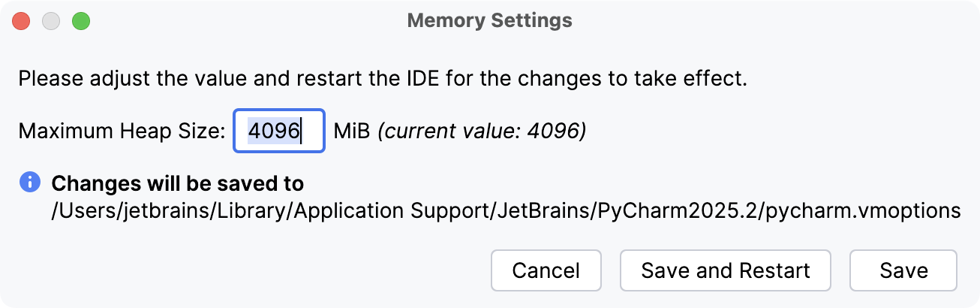Click the "Maximum Heap Size:" label
The height and width of the screenshot is (308, 980).
122,131
